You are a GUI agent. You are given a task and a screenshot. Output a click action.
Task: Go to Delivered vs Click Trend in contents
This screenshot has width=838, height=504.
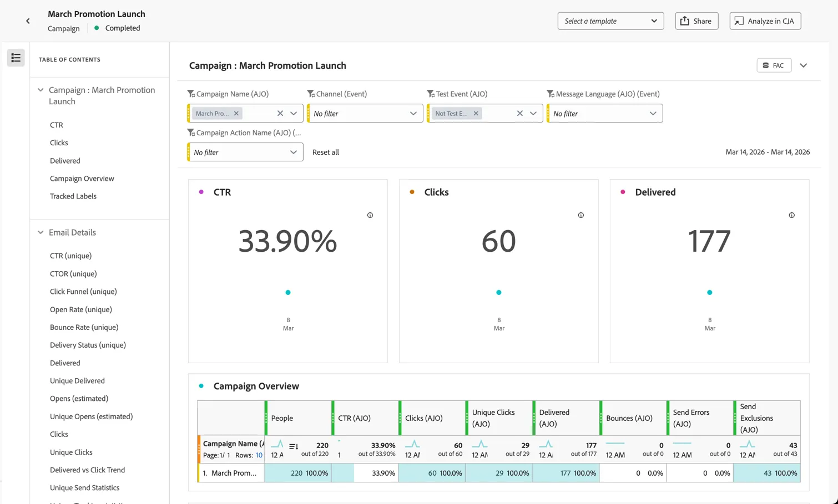pos(88,470)
